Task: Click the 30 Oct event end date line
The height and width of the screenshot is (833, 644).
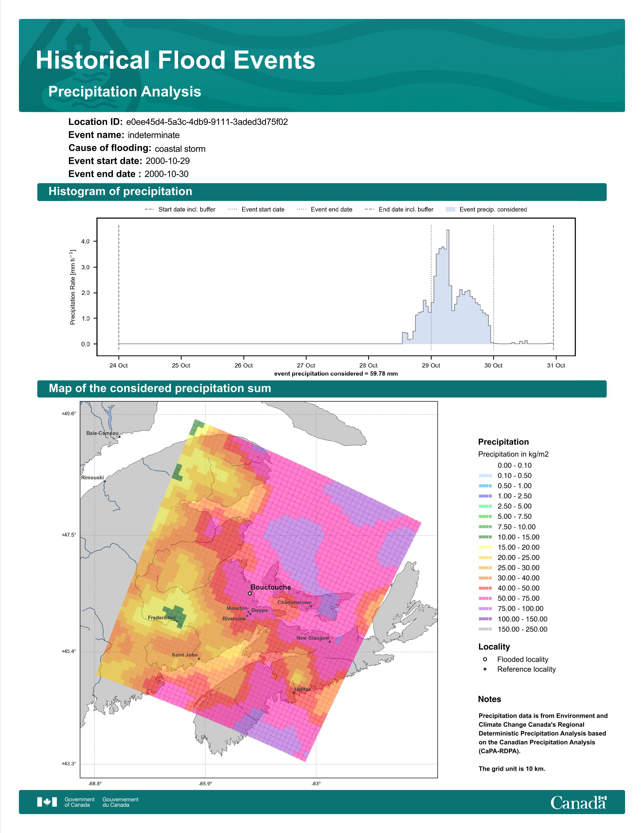Action: 494,287
